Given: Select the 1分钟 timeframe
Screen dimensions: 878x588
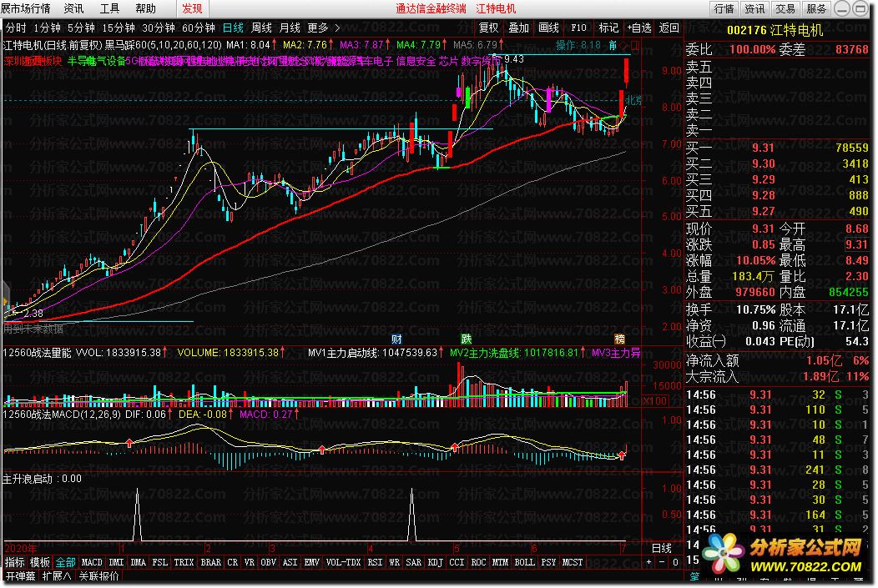Looking at the screenshot, I should click(47, 28).
